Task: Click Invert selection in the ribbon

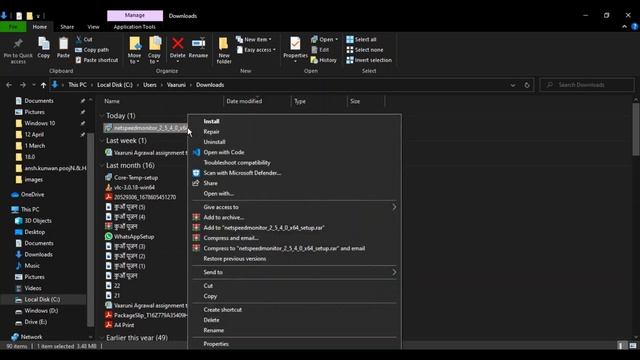Action: point(369,60)
